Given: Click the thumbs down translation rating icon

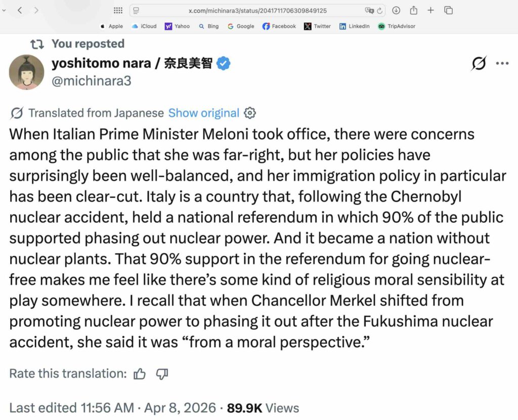Looking at the screenshot, I should pos(162,374).
